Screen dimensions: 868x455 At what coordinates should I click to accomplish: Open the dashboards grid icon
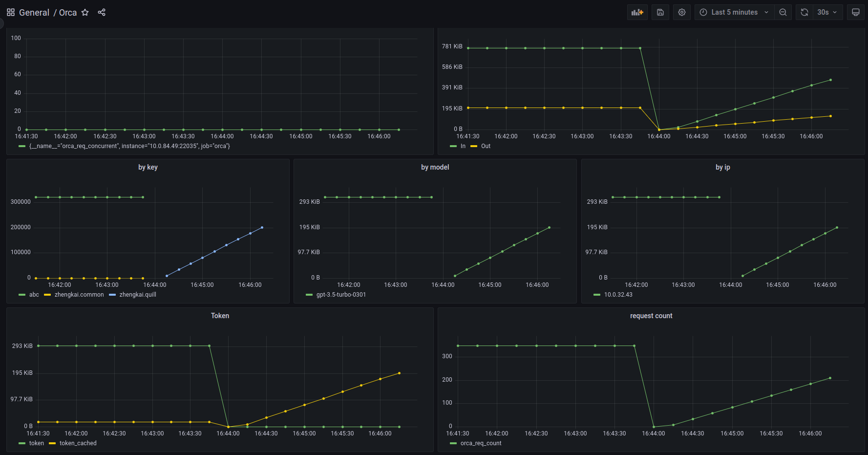pos(11,12)
